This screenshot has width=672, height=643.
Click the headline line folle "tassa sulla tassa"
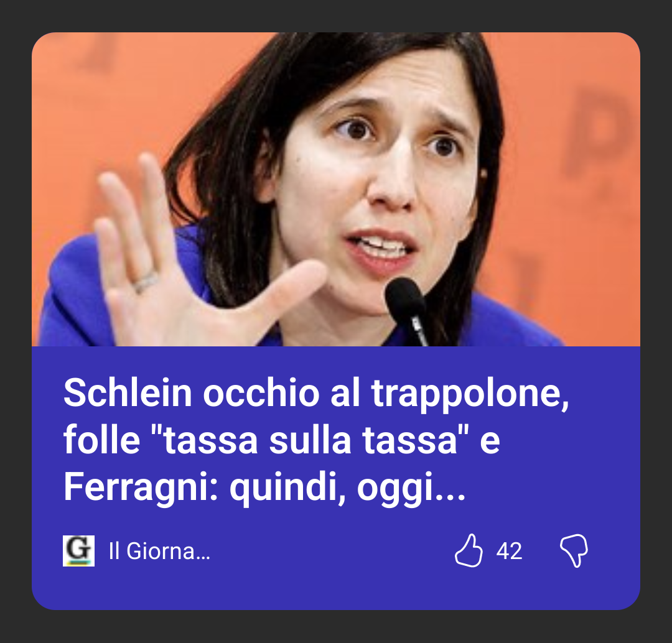point(282,440)
